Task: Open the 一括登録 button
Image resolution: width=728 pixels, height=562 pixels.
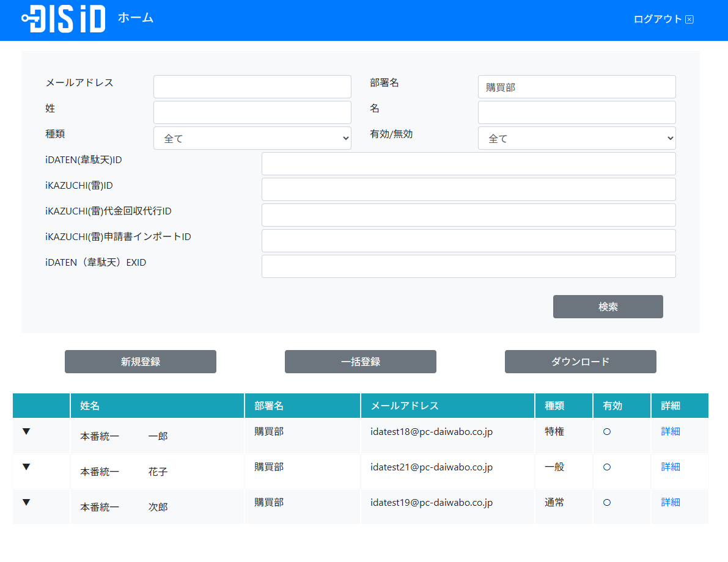Action: coord(361,362)
